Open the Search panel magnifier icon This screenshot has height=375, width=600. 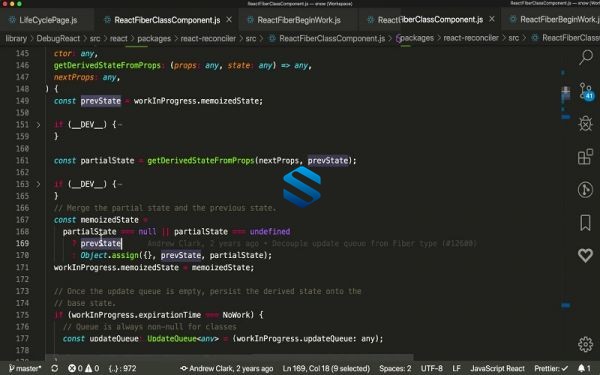point(585,57)
